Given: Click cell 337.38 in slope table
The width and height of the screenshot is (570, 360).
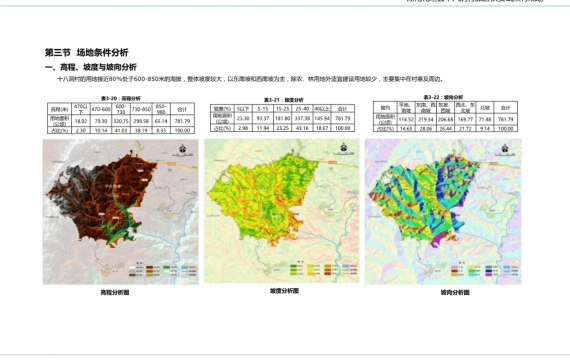Looking at the screenshot, I should click(x=302, y=119).
